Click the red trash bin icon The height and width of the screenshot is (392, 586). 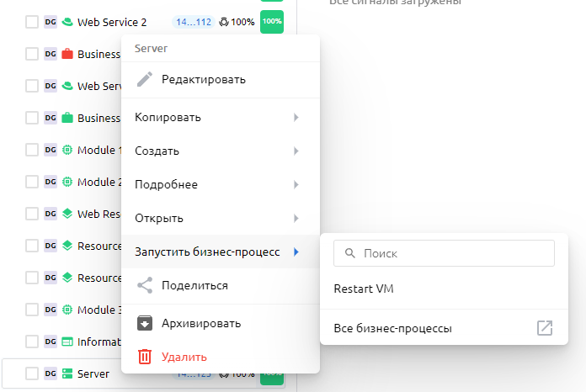pos(145,357)
